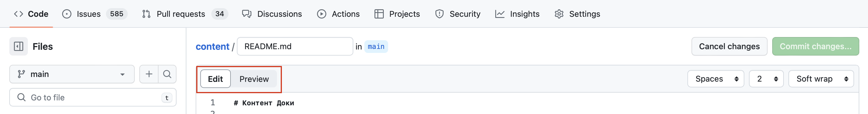Go to Pull requests tab

[185, 14]
